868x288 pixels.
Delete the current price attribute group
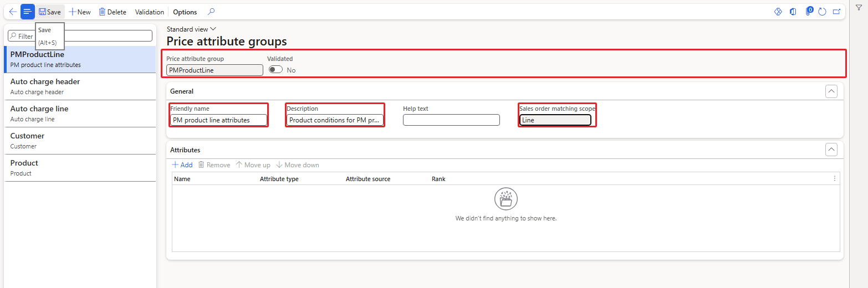click(x=113, y=12)
